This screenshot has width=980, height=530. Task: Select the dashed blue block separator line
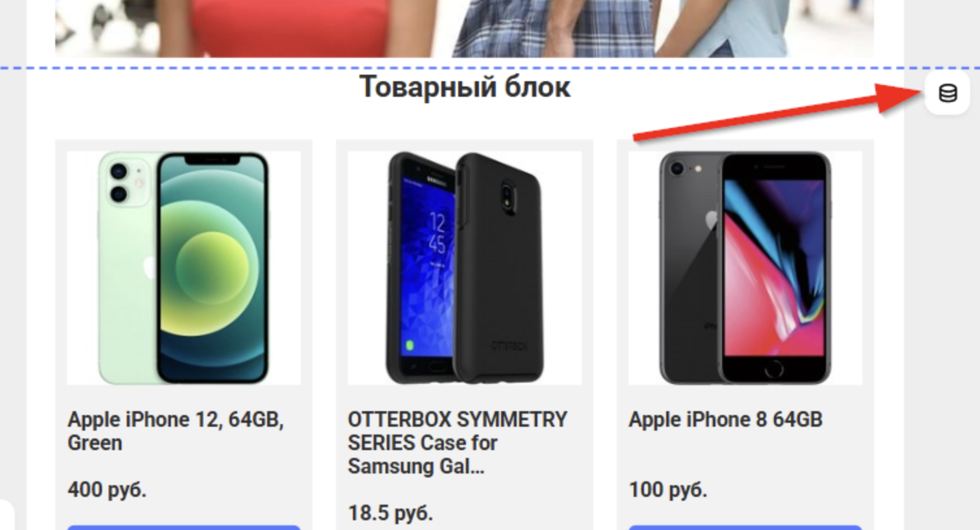[x=490, y=68]
